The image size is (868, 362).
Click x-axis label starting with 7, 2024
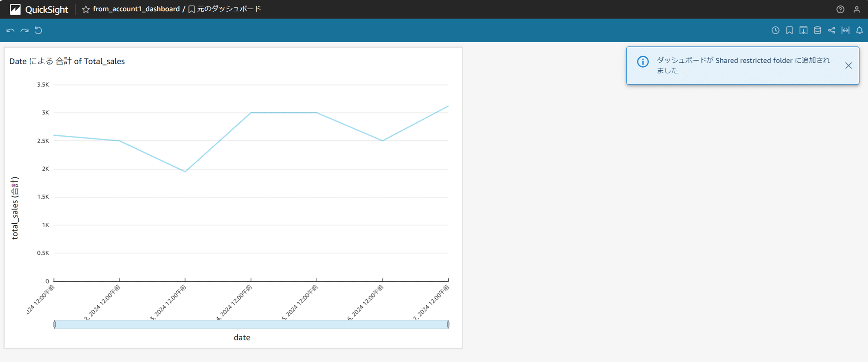[431, 303]
